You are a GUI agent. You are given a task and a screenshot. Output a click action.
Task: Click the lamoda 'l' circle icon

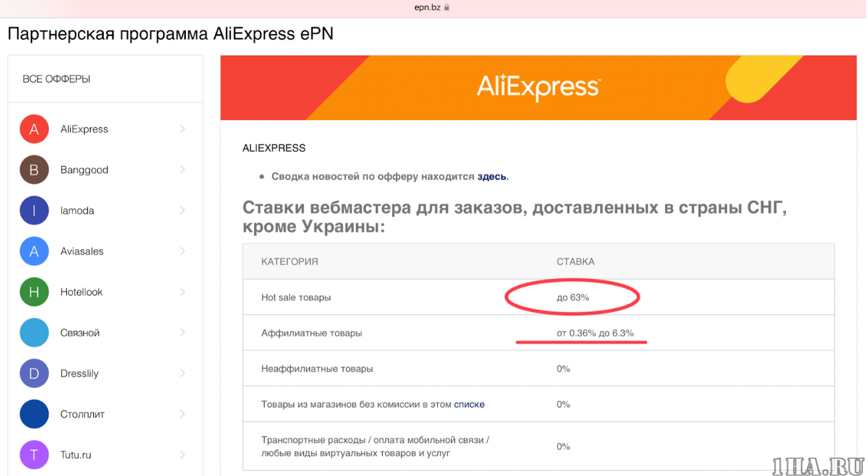point(34,211)
